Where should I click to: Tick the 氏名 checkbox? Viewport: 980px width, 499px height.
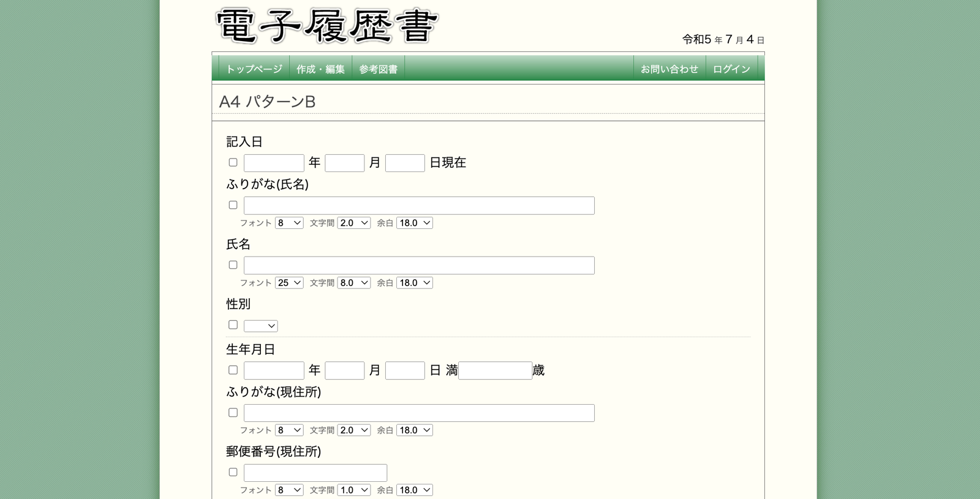point(233,265)
